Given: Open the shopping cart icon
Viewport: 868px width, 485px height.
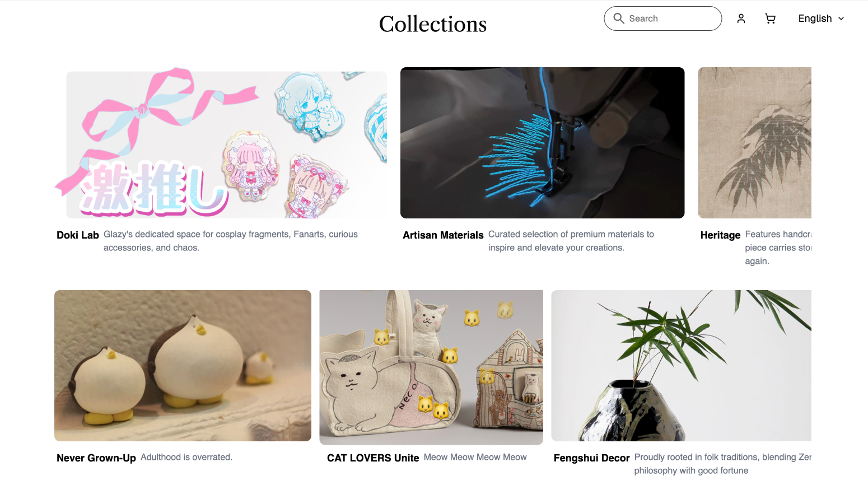Looking at the screenshot, I should [771, 18].
